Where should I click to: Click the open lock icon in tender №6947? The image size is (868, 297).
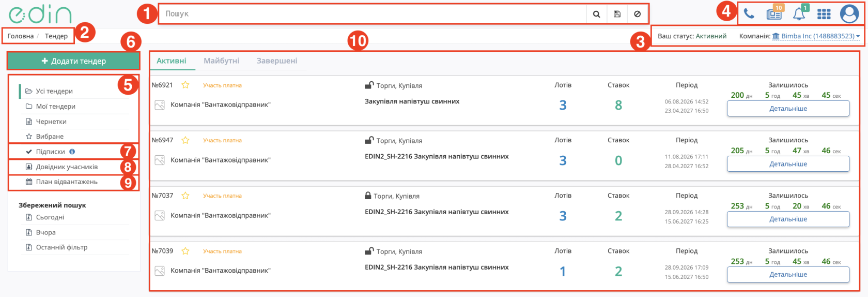369,140
